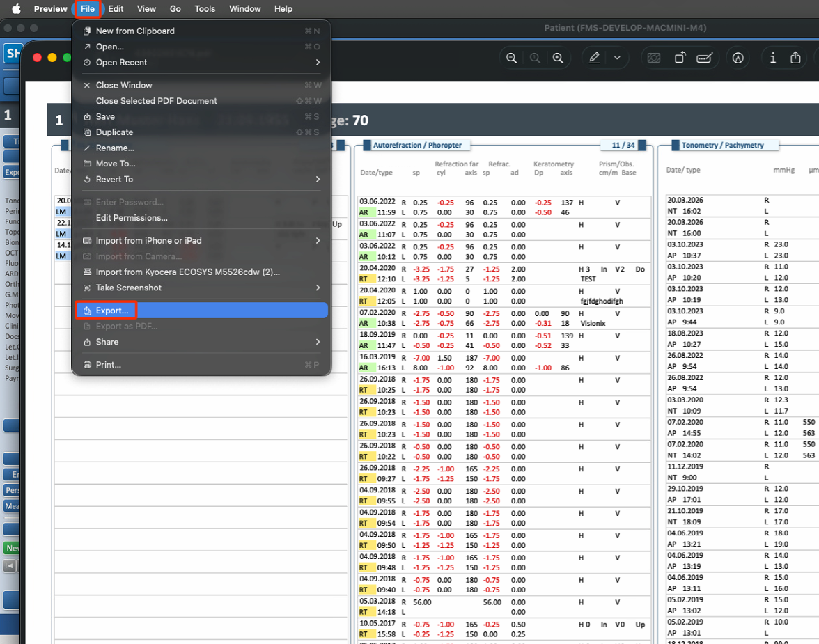Click the TEST remark text
This screenshot has width=819, height=644.
[x=588, y=279]
